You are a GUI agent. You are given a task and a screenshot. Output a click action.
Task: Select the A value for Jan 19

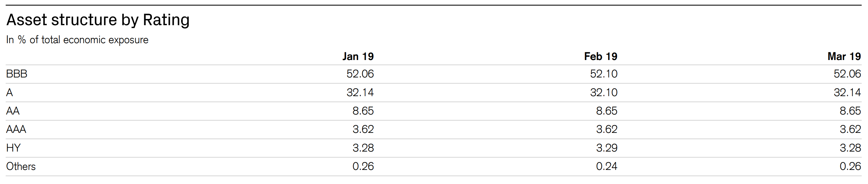[360, 92]
